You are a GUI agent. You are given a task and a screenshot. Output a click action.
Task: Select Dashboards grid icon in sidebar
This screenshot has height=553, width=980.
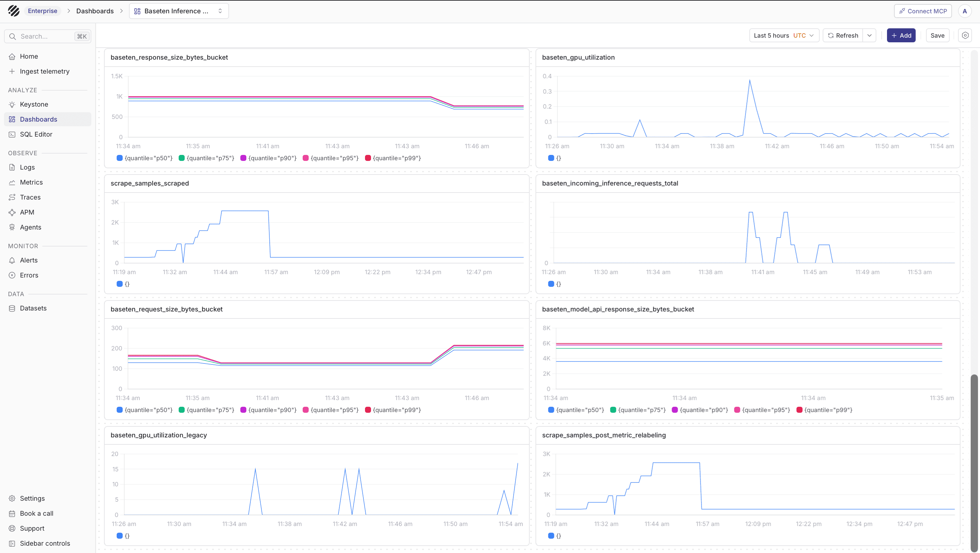12,119
